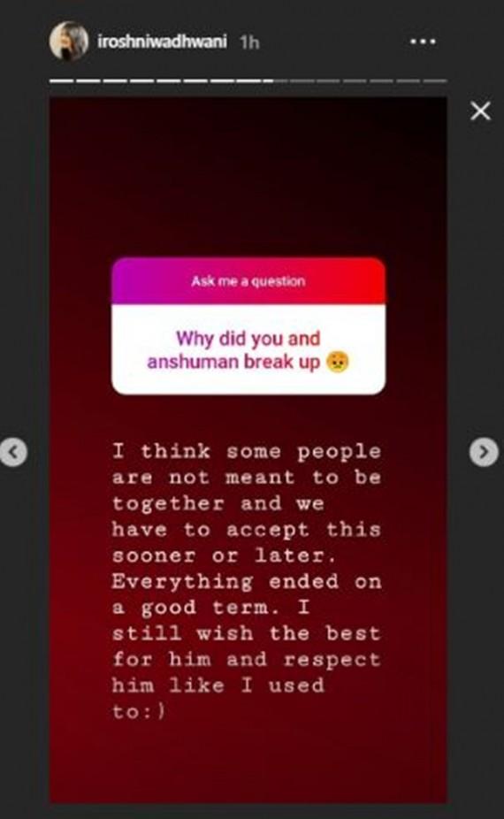Click the first unfilled segment after the current one
504x819 pixels.
(302, 81)
